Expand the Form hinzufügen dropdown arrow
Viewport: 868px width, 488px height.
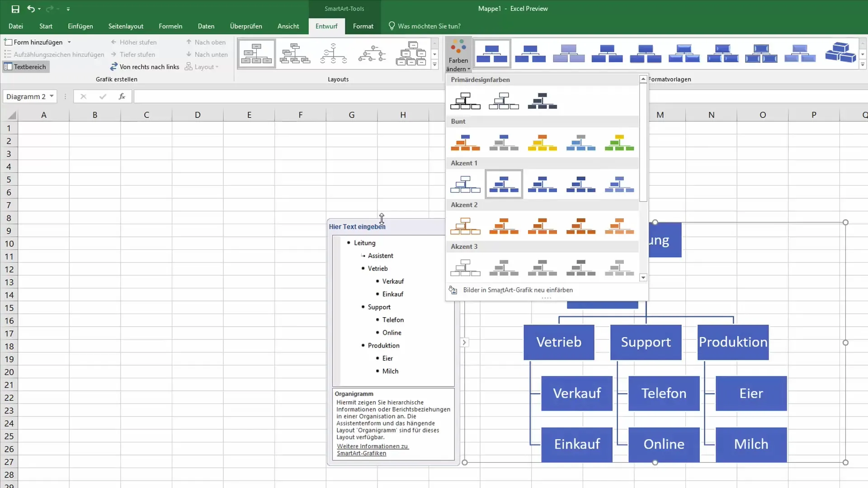tap(69, 42)
